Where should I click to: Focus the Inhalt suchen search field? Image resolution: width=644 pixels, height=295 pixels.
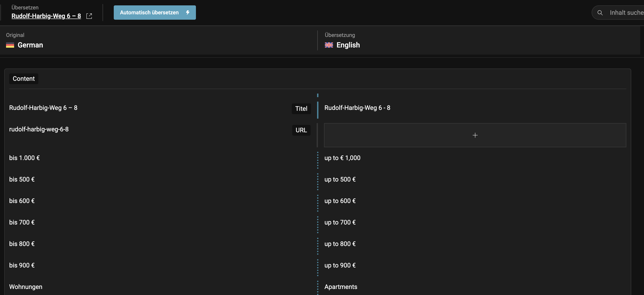click(625, 13)
